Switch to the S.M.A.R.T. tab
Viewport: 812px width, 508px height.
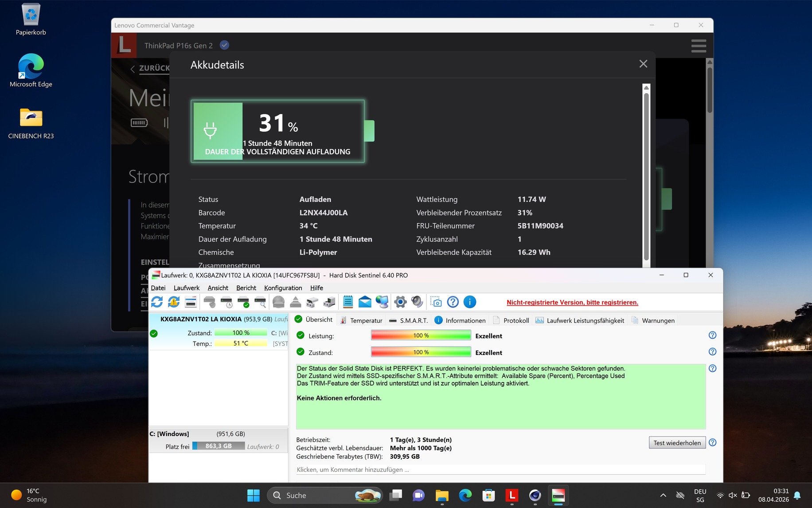[x=408, y=320]
